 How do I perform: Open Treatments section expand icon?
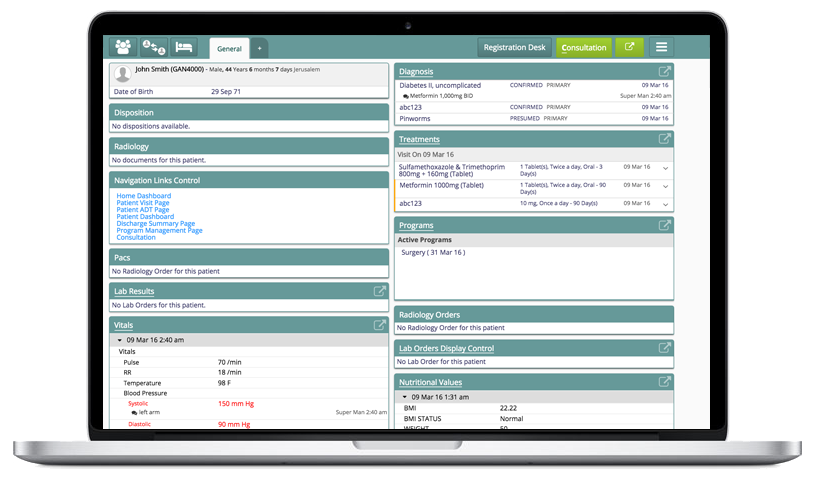pyautogui.click(x=664, y=139)
